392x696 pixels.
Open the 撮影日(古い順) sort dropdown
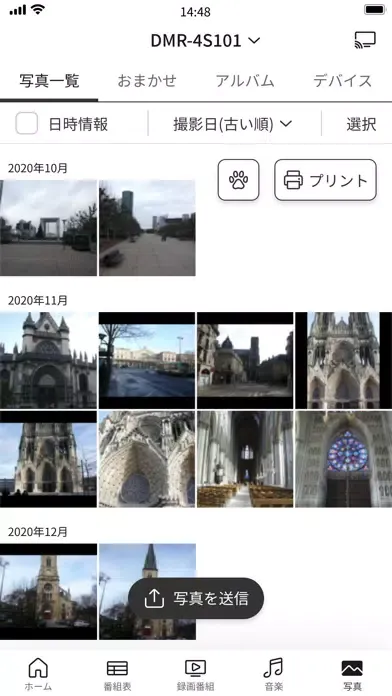coord(233,124)
